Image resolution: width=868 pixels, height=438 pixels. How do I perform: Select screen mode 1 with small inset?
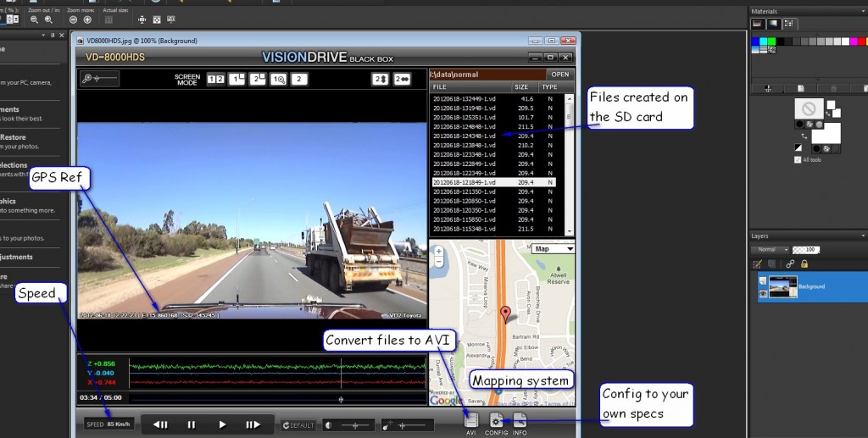tap(236, 79)
